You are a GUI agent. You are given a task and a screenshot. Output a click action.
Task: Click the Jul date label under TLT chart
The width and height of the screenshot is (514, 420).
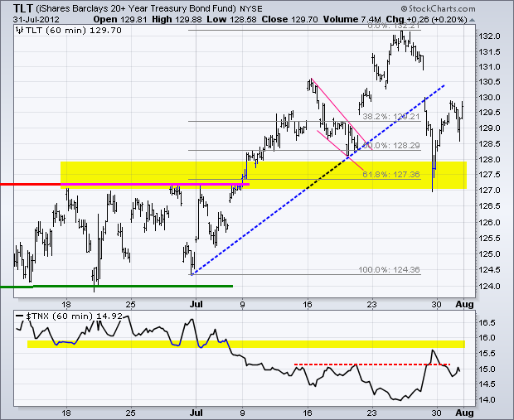point(196,304)
